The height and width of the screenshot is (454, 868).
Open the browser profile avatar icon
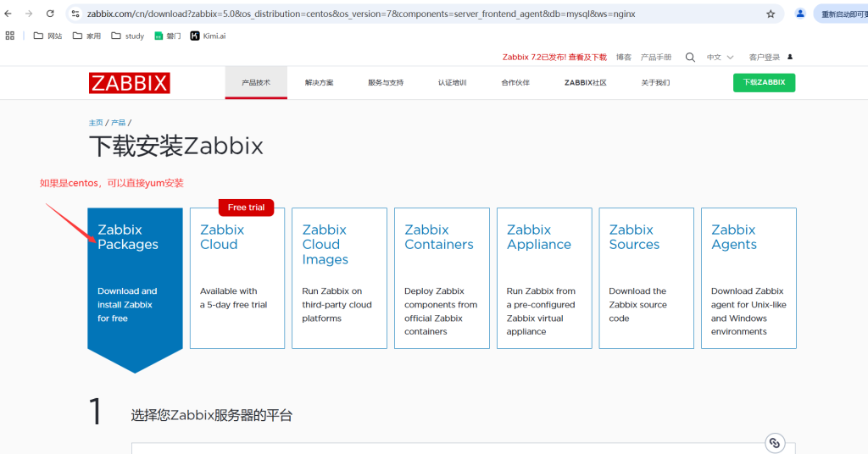coord(800,14)
